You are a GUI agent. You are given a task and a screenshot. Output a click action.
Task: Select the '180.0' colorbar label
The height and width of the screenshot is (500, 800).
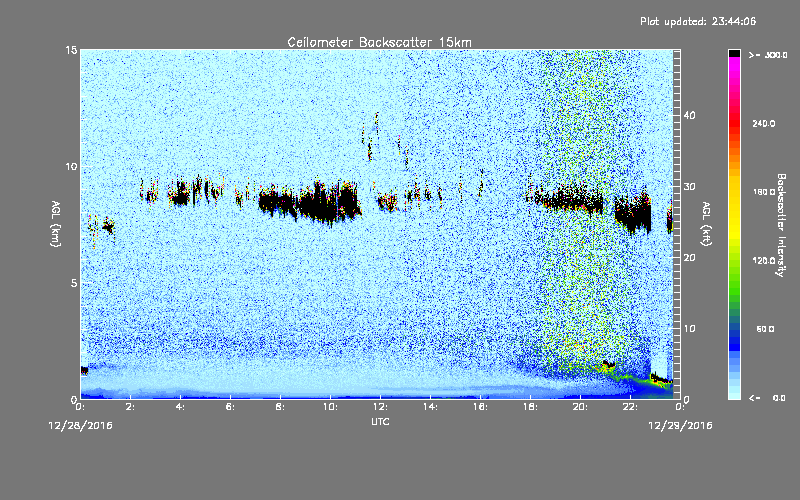click(764, 192)
